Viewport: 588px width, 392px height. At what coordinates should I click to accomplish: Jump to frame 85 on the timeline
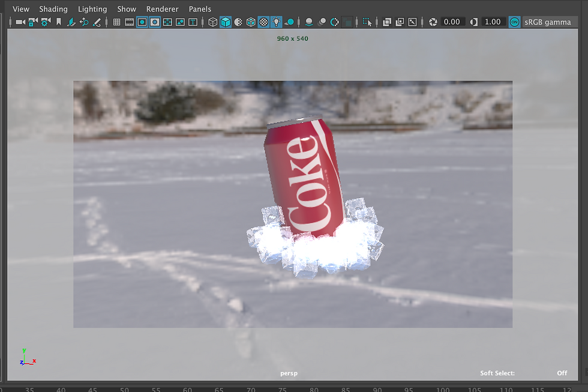coord(346,390)
